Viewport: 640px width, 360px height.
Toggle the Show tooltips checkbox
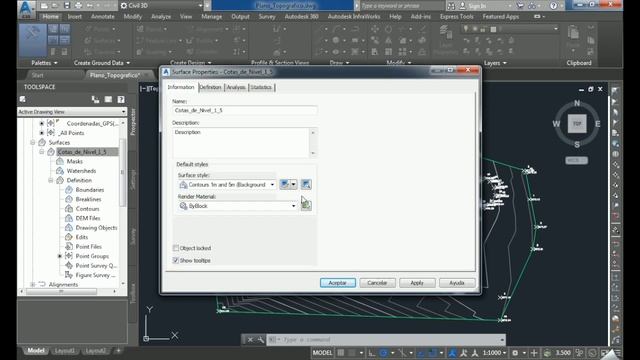(x=176, y=260)
